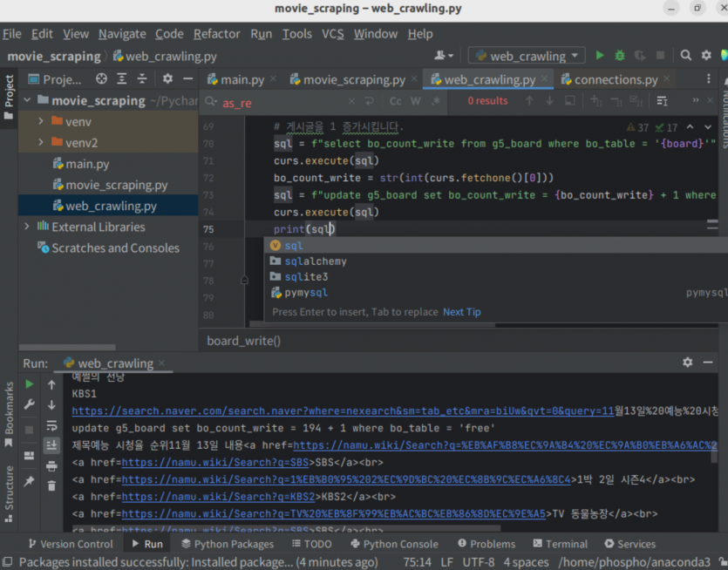The image size is (728, 570).
Task: Toggle the Structure side tool window
Action: 9,494
